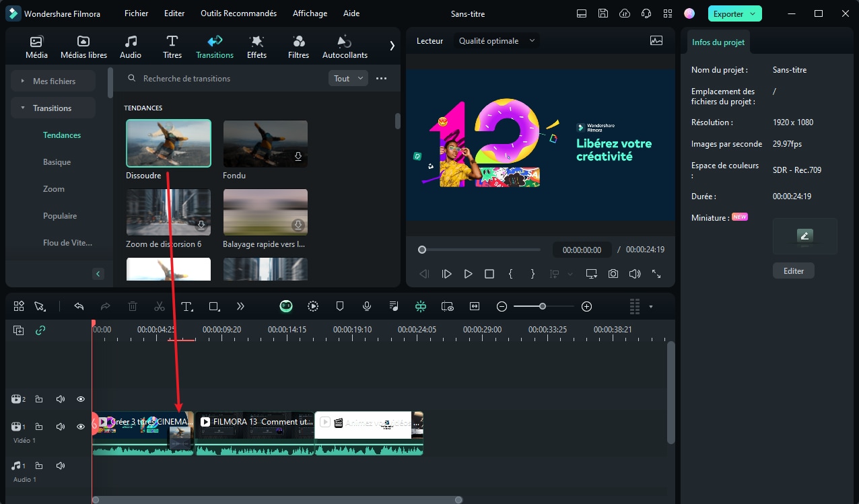Select the Dissoudre transition thumbnail

click(168, 143)
